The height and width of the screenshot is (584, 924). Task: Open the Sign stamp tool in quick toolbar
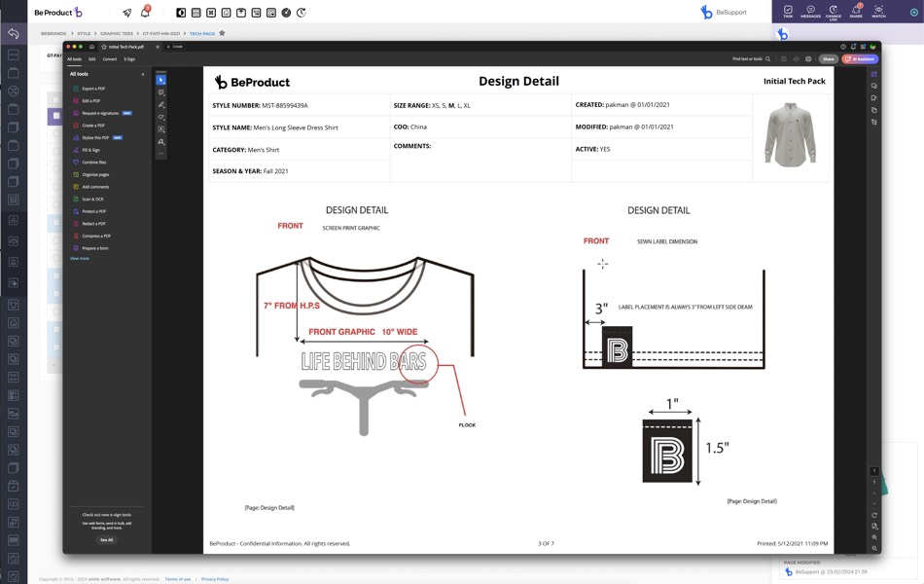pyautogui.click(x=160, y=141)
